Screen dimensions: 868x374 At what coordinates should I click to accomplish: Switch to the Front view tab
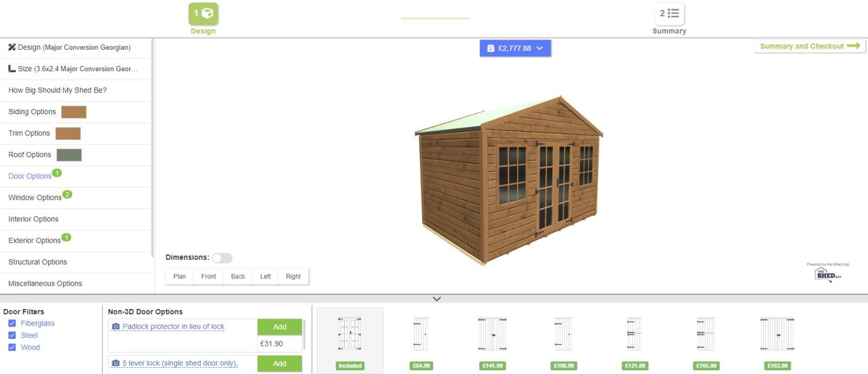(x=207, y=276)
